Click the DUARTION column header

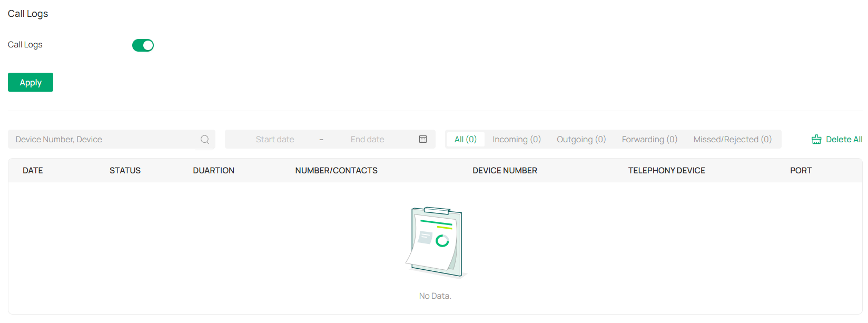click(213, 171)
